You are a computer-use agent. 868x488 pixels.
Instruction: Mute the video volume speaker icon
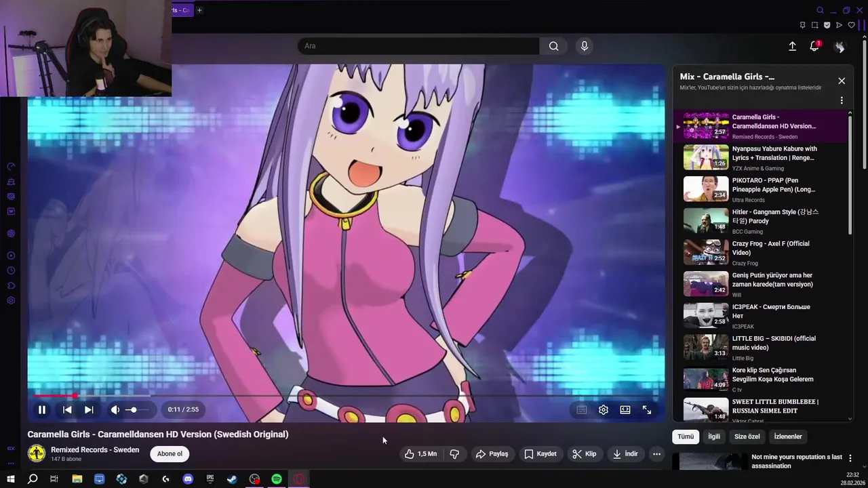pos(115,409)
